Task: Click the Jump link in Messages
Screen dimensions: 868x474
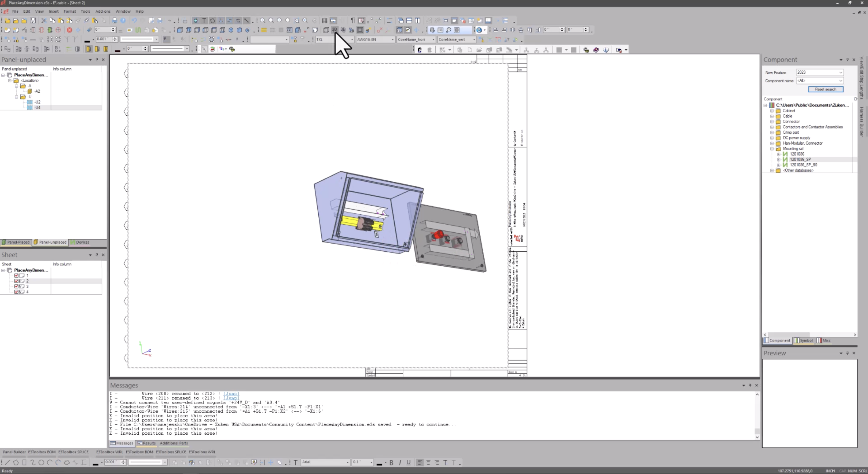Action: click(x=231, y=393)
